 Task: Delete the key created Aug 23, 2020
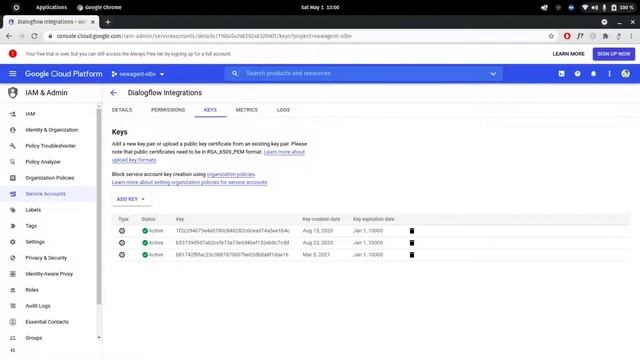click(x=412, y=243)
